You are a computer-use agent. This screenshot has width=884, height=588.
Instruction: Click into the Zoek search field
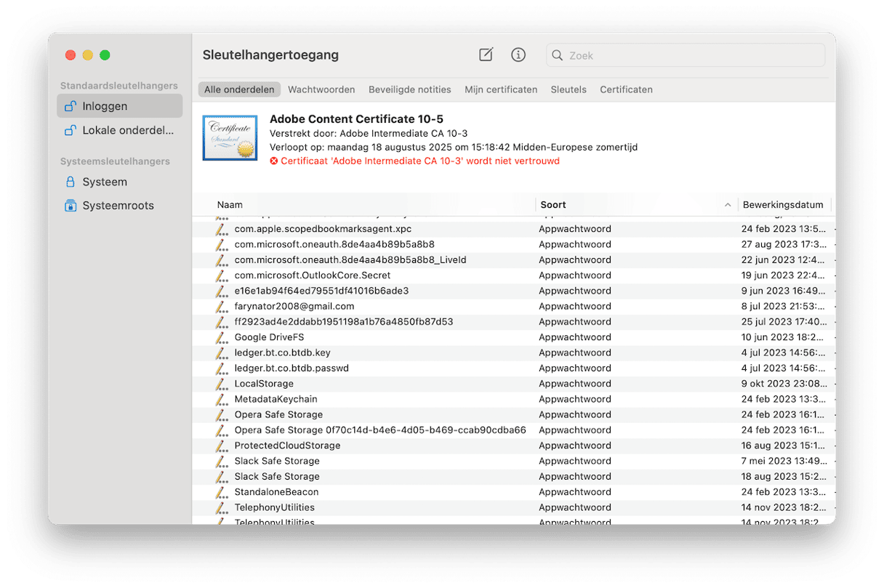pyautogui.click(x=686, y=55)
